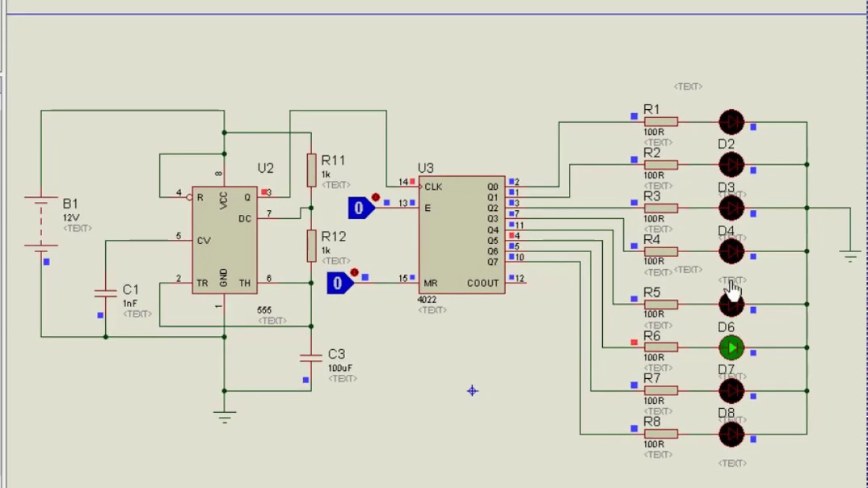Image resolution: width=868 pixels, height=488 pixels.
Task: Select capacitor C1 symbol
Action: (x=105, y=293)
